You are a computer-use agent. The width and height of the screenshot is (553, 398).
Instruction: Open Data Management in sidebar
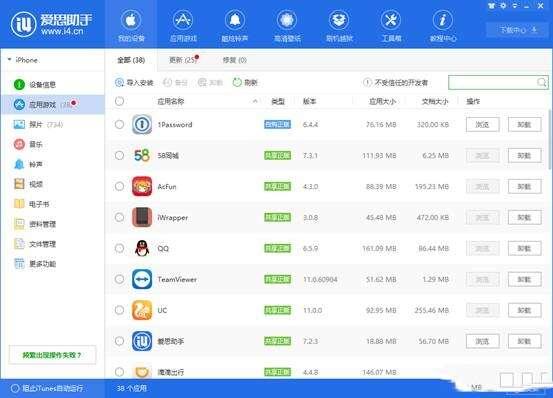pos(35,224)
